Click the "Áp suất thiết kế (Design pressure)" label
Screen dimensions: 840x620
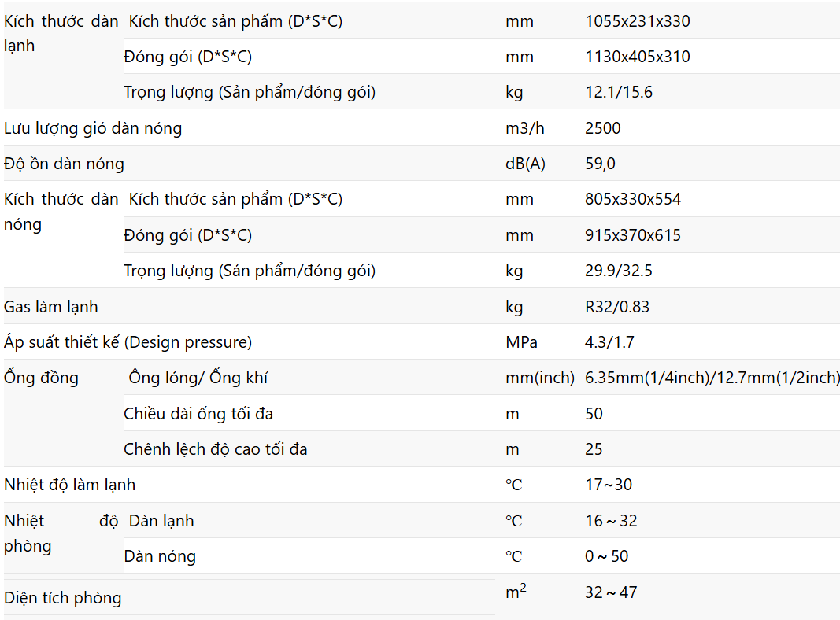pyautogui.click(x=128, y=342)
